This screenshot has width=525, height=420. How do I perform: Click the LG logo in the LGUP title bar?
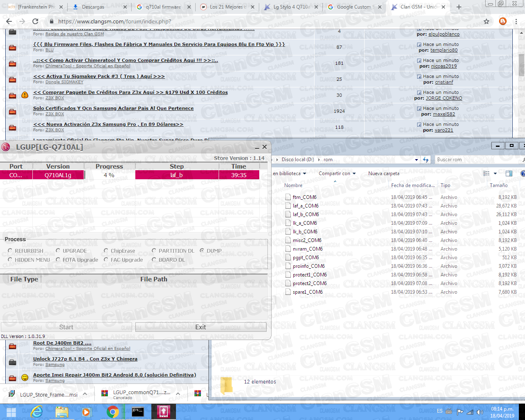click(6, 147)
